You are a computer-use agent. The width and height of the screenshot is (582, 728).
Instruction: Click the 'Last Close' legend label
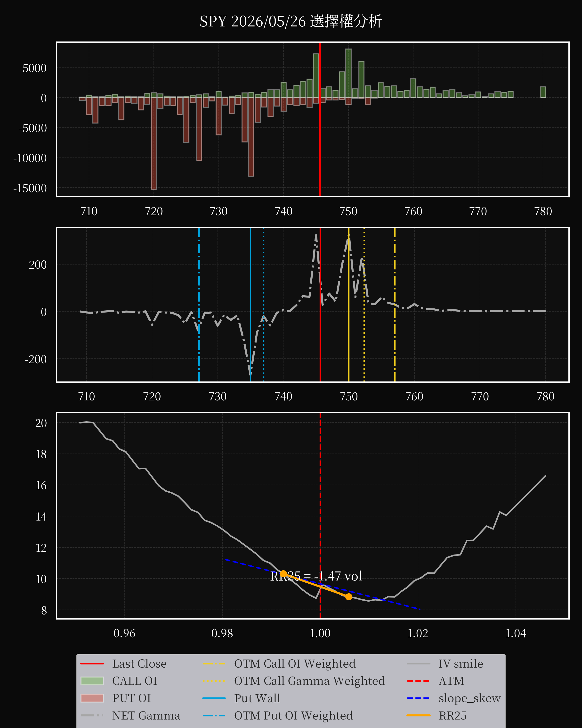click(139, 663)
